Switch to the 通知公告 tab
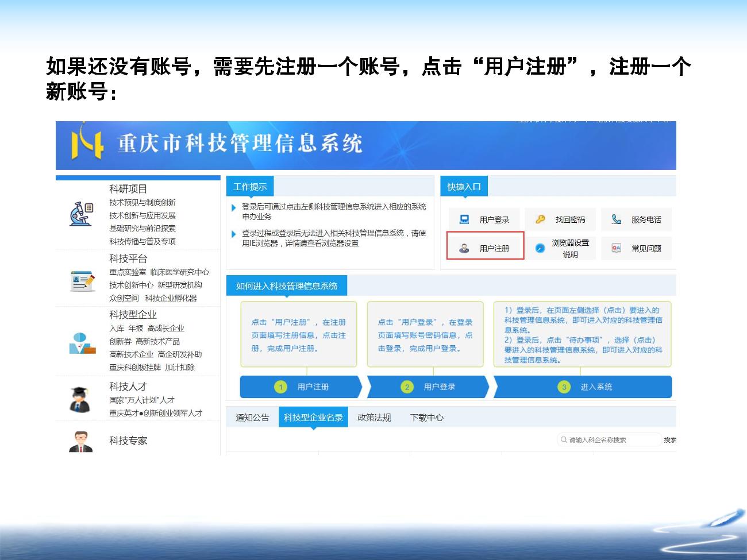747x560 pixels. (252, 418)
